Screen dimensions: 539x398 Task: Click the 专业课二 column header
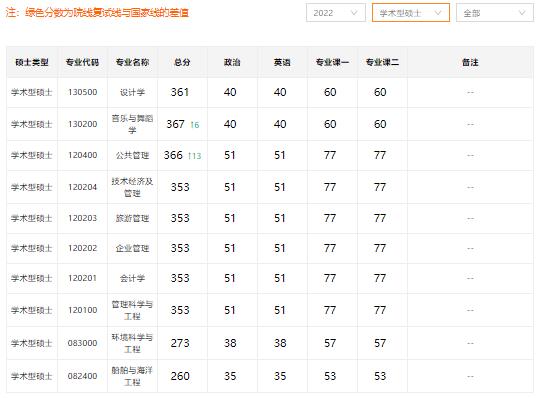382,62
